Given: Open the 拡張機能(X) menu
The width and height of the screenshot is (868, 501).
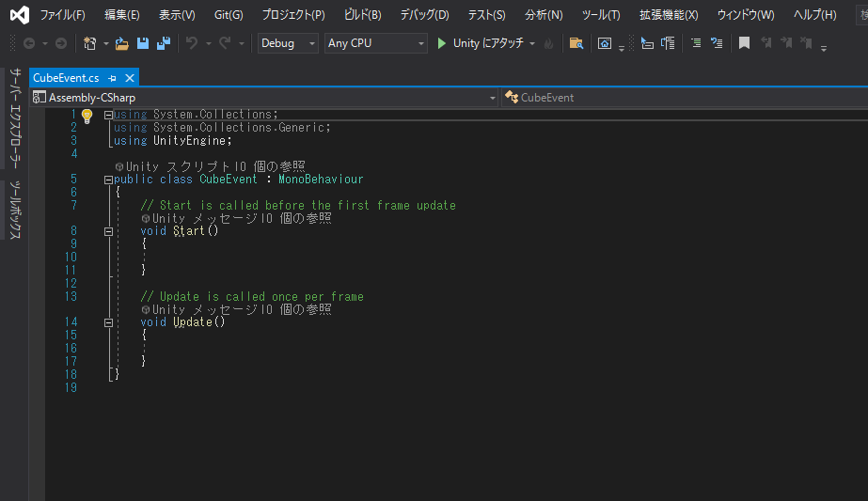Looking at the screenshot, I should tap(669, 15).
